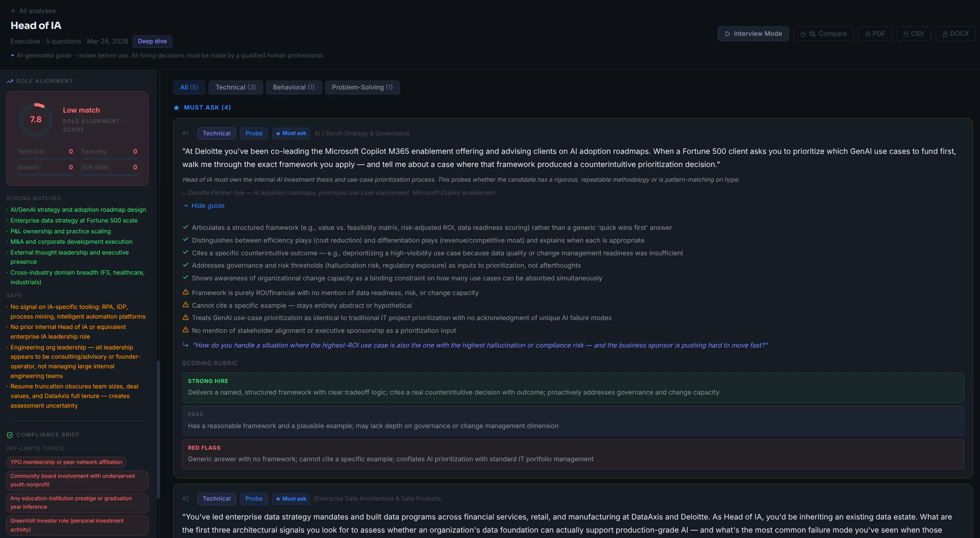The height and width of the screenshot is (538, 980).
Task: Click the warning icon beside 'Treats GenAI use-case prioritization'
Action: tap(186, 317)
